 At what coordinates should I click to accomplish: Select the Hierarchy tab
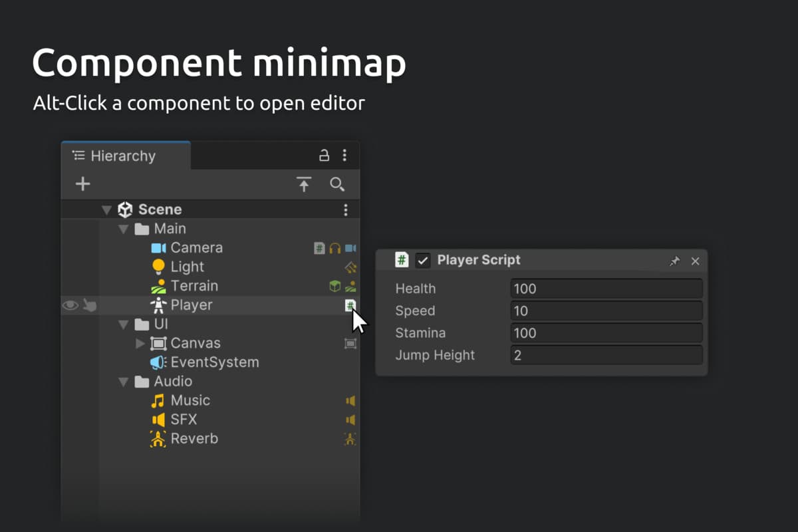(123, 156)
